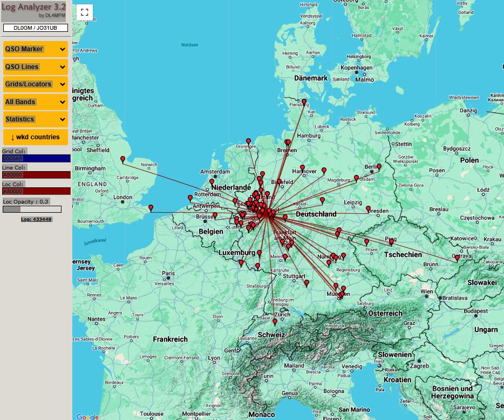The height and width of the screenshot is (420, 504).
Task: Open the Grids/Locators dropdown
Action: coord(36,84)
